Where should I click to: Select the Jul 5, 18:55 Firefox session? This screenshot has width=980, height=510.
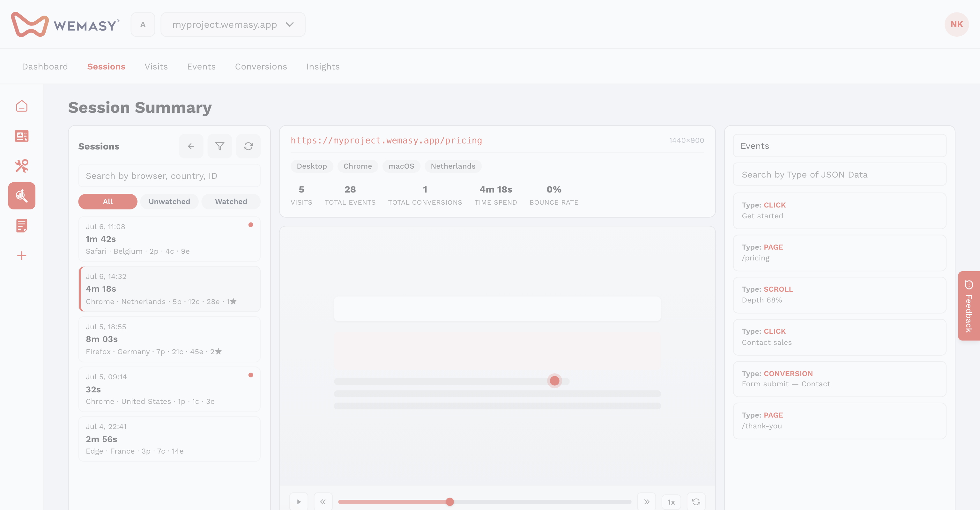[169, 339]
